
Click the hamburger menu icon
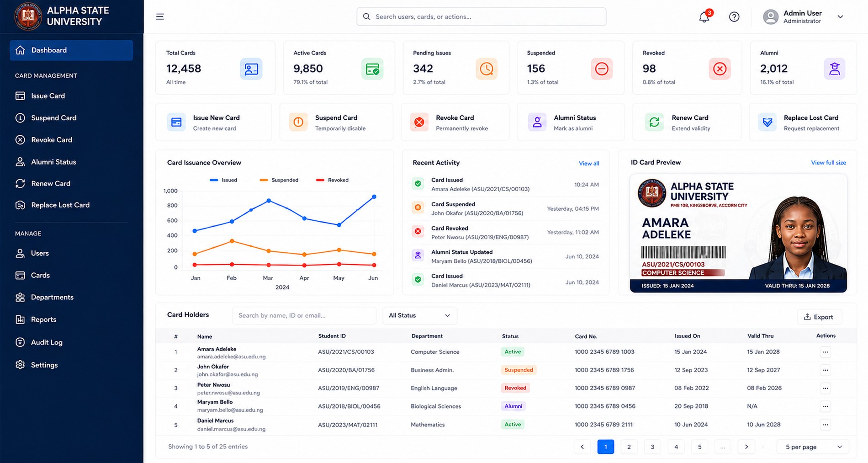coord(160,17)
